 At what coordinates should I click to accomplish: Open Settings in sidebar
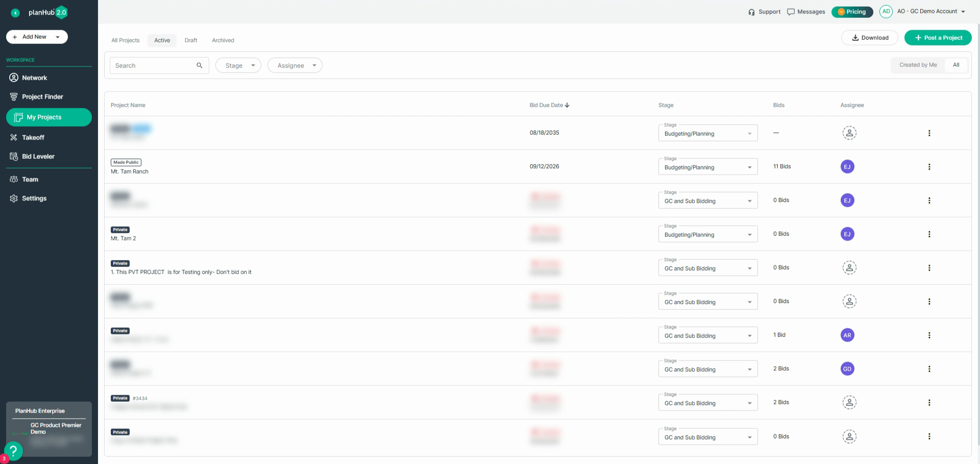click(x=34, y=198)
